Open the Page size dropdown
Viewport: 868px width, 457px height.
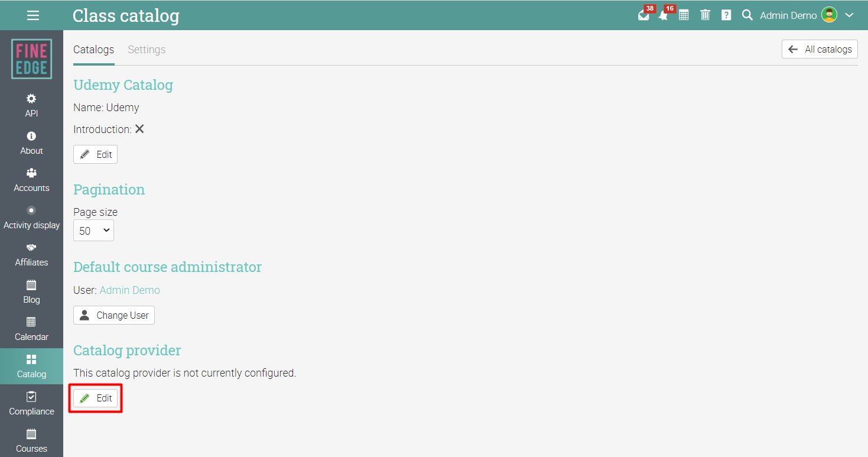[x=93, y=231]
